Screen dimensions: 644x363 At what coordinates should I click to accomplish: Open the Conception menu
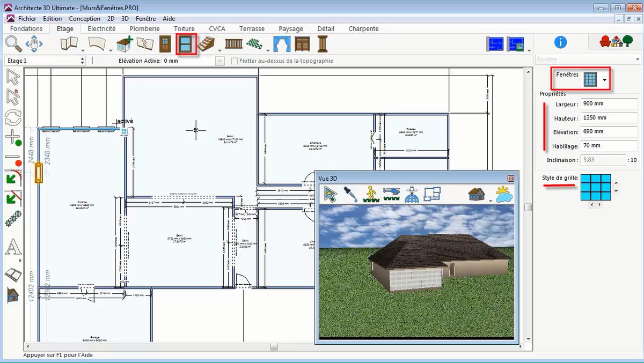click(x=85, y=18)
